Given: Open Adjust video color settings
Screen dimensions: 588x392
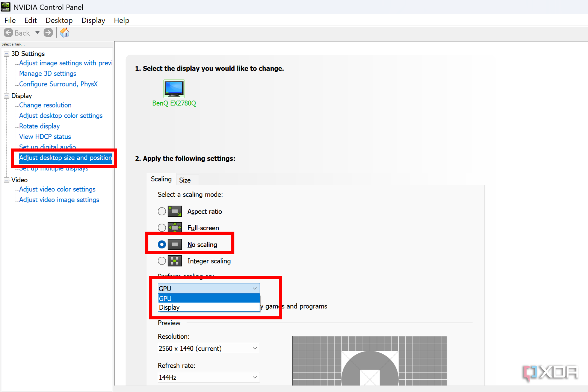Looking at the screenshot, I should click(57, 189).
